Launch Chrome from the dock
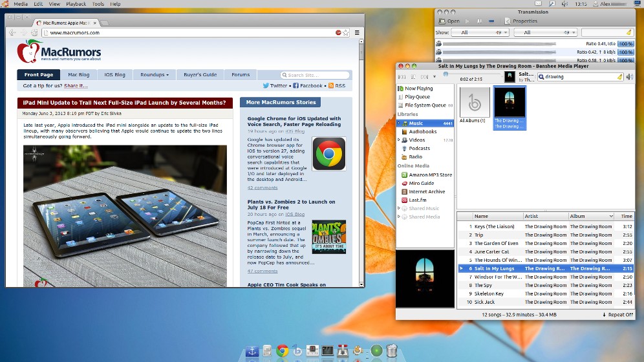The height and width of the screenshot is (362, 644). coord(282,350)
